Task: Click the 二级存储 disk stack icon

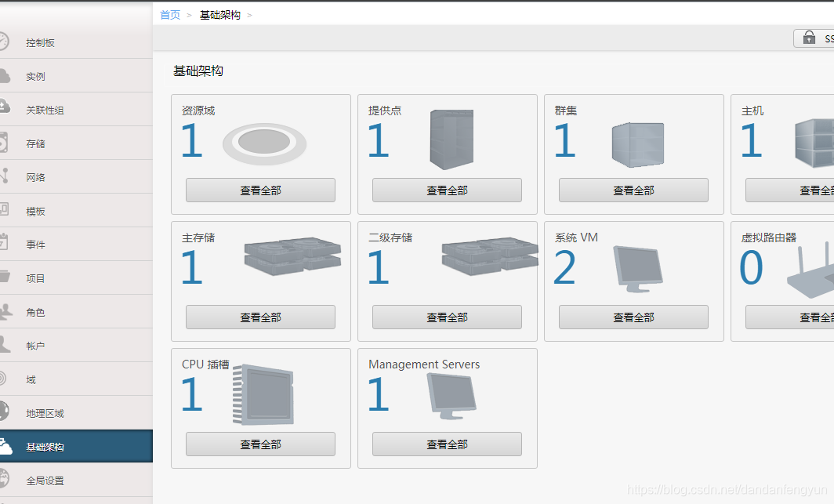Action: 490,256
